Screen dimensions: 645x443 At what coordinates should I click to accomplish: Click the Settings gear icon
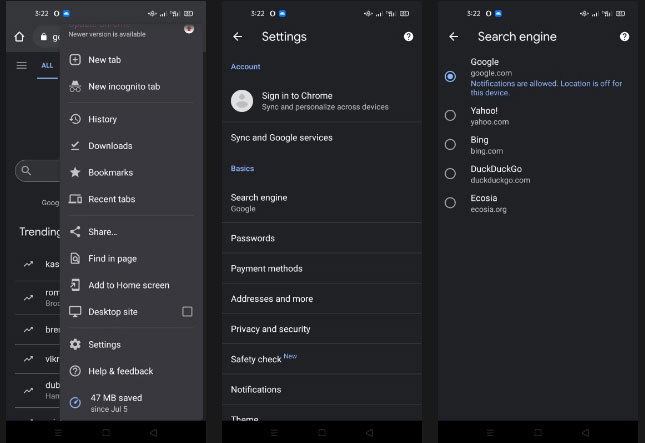[75, 344]
